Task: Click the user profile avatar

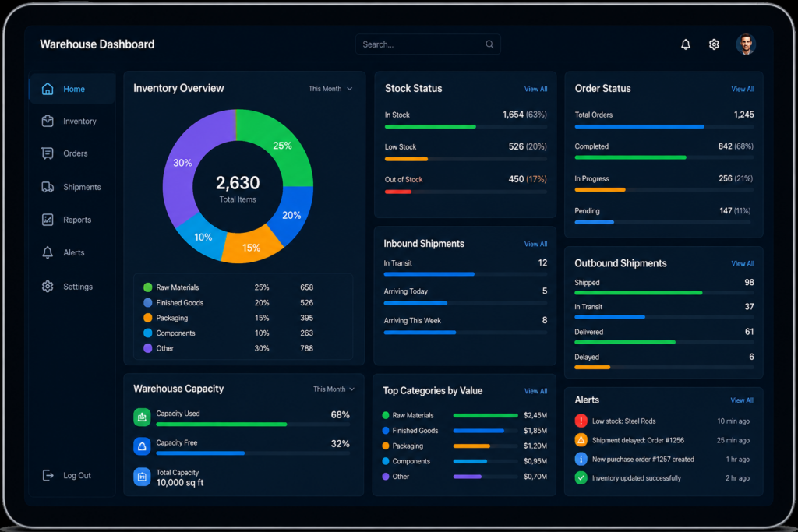Action: pyautogui.click(x=746, y=44)
